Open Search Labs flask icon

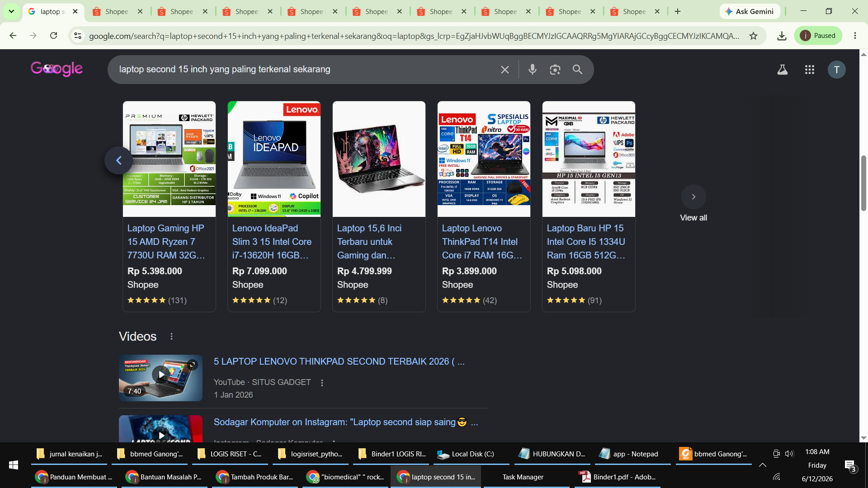coord(783,70)
